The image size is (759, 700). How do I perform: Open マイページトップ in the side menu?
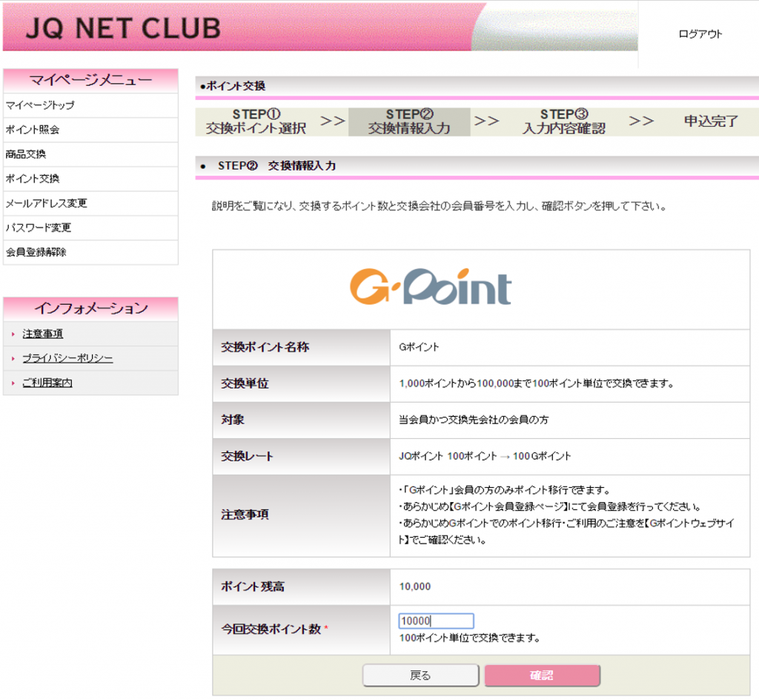[x=90, y=105]
